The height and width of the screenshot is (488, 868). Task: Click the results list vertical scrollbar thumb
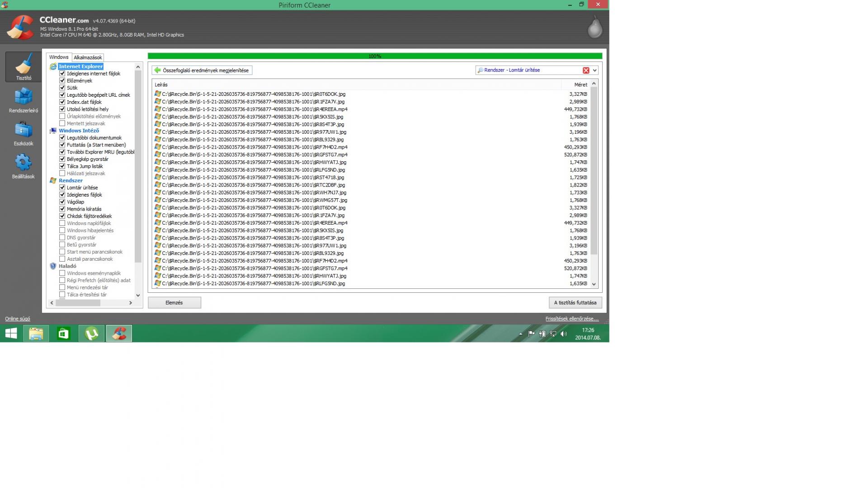pyautogui.click(x=594, y=171)
